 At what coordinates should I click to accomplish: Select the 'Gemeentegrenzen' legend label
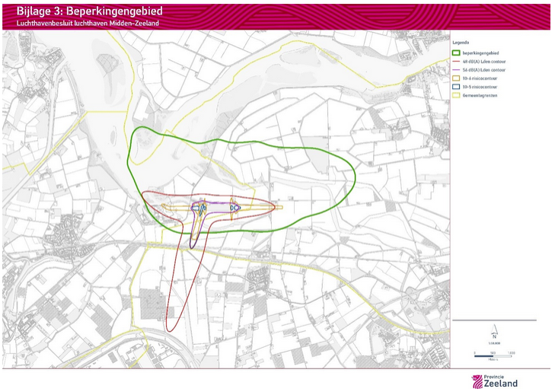pos(480,95)
